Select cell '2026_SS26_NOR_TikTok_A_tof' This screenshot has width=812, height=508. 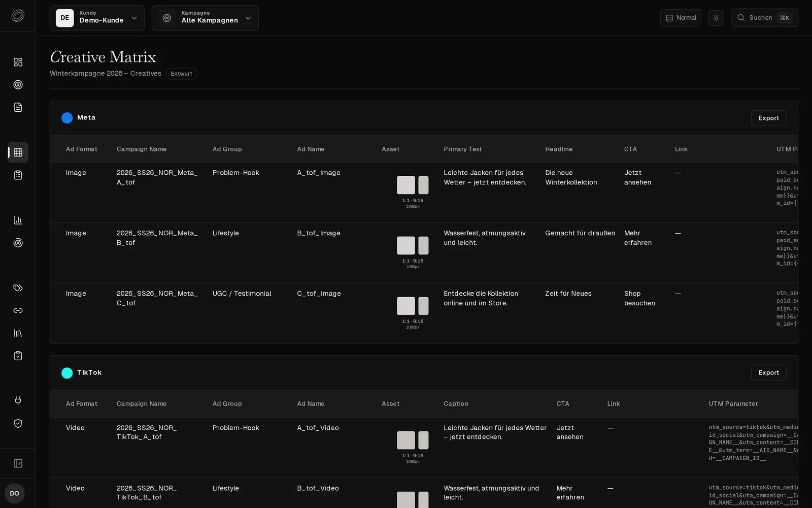tap(147, 432)
